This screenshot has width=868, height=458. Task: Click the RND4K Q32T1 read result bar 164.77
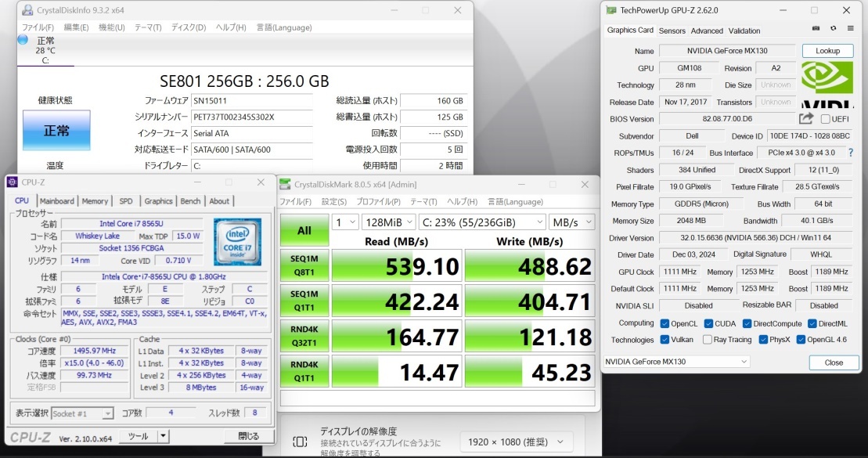coord(396,336)
